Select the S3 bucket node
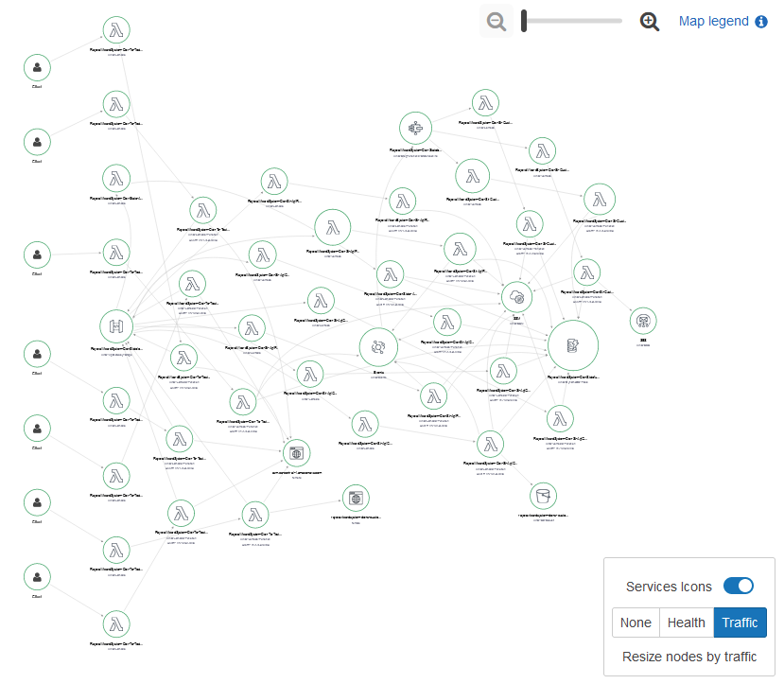 point(543,496)
